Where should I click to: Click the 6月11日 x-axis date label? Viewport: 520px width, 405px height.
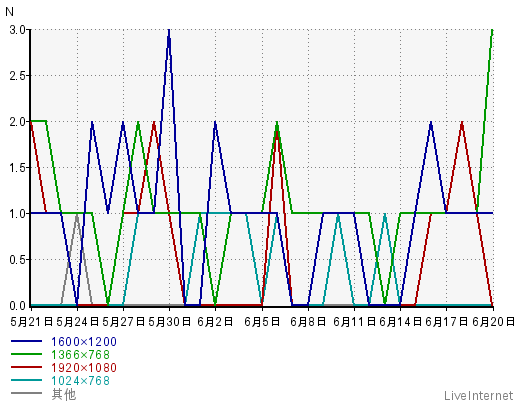pyautogui.click(x=354, y=322)
